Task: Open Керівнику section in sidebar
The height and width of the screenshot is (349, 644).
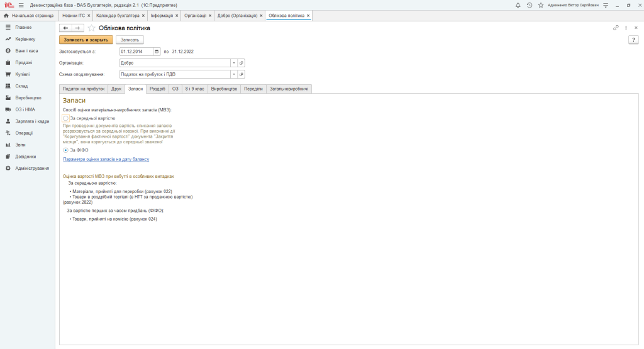Action: tap(25, 39)
